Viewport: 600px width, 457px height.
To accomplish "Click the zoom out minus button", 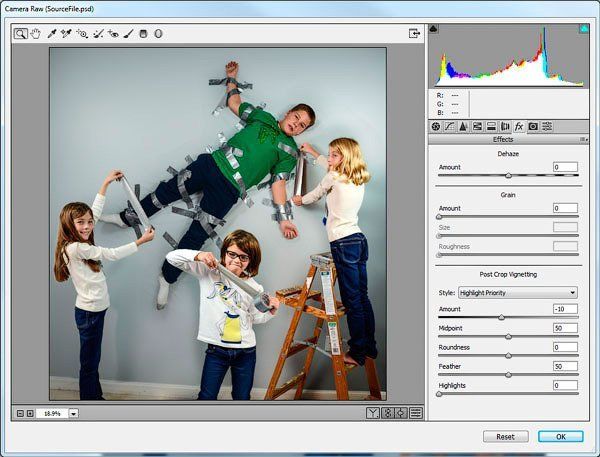I will (x=21, y=413).
